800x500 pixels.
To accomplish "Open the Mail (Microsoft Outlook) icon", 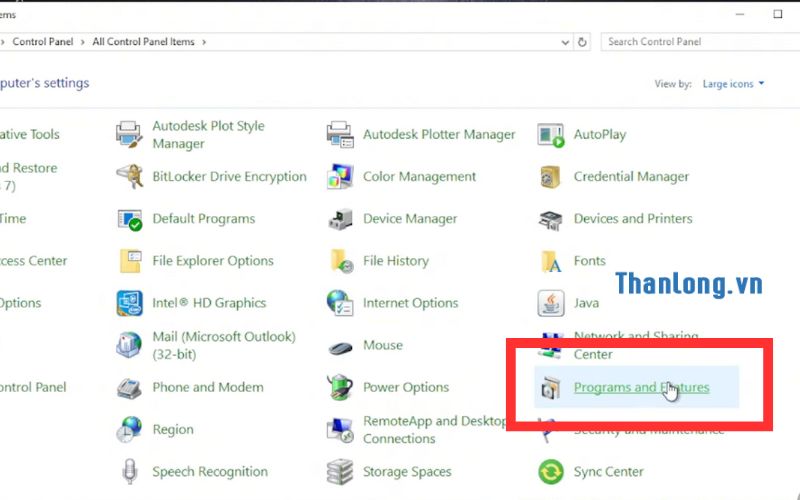I will click(129, 345).
